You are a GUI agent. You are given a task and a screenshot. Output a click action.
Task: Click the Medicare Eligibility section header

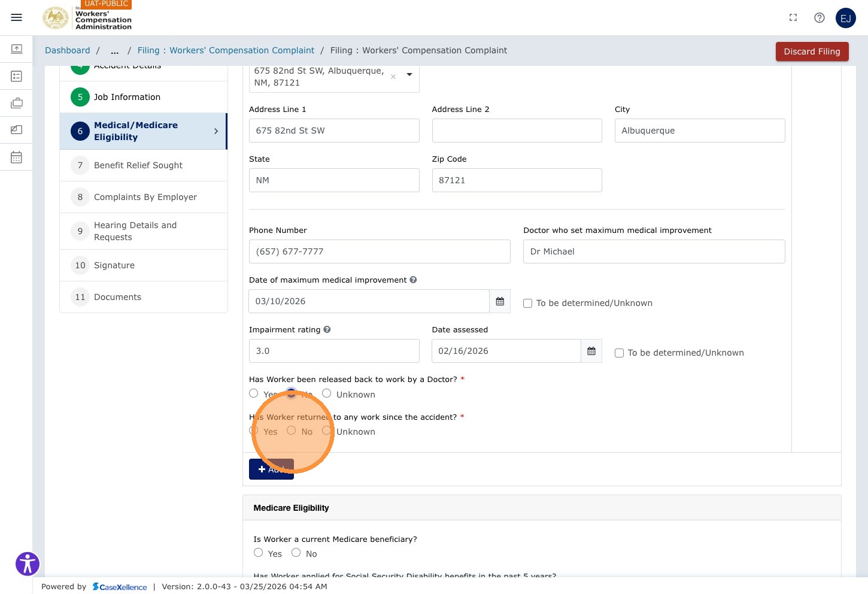point(542,508)
